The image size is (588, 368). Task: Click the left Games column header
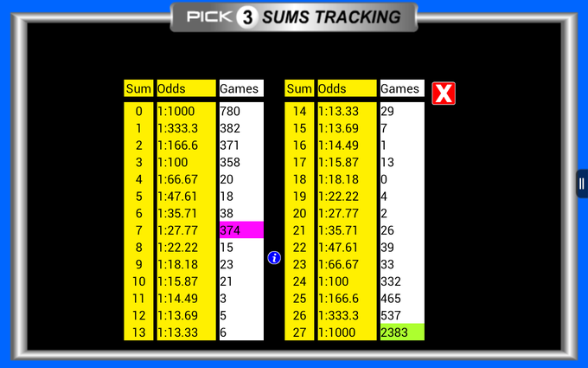pyautogui.click(x=241, y=88)
